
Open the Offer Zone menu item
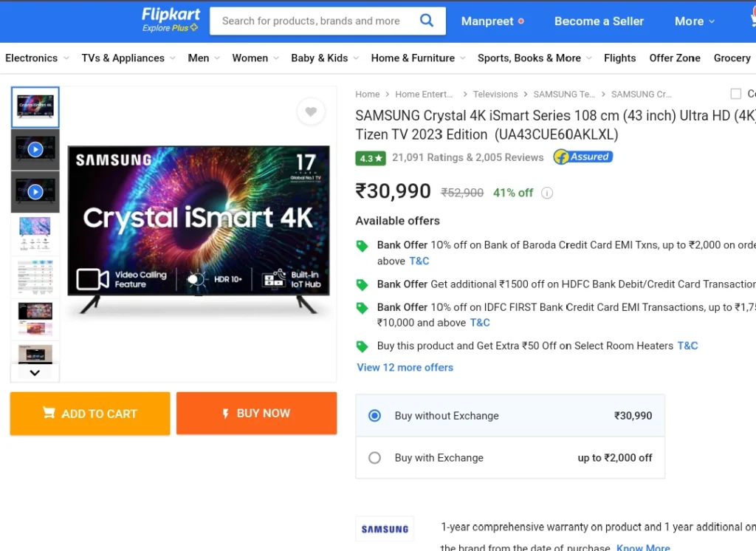pyautogui.click(x=675, y=58)
